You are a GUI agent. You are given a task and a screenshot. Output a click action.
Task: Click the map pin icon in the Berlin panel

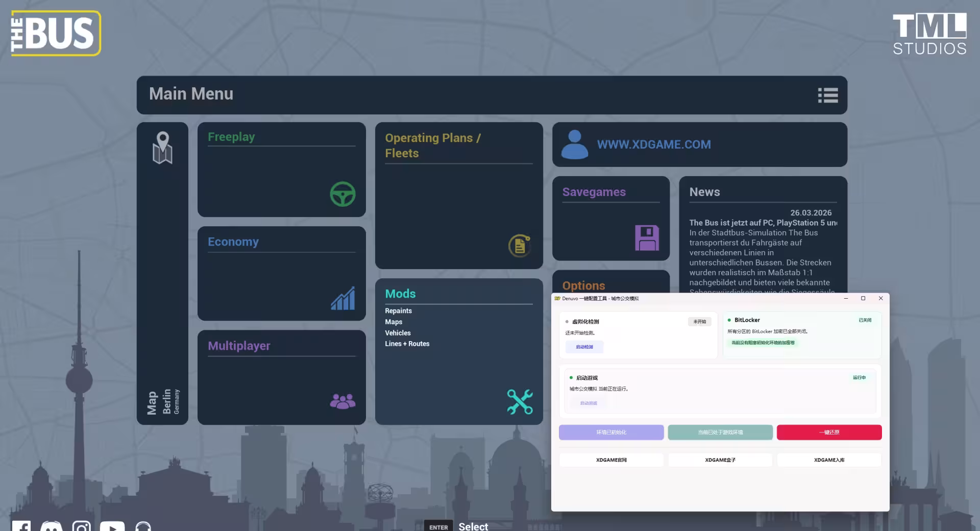click(x=162, y=148)
